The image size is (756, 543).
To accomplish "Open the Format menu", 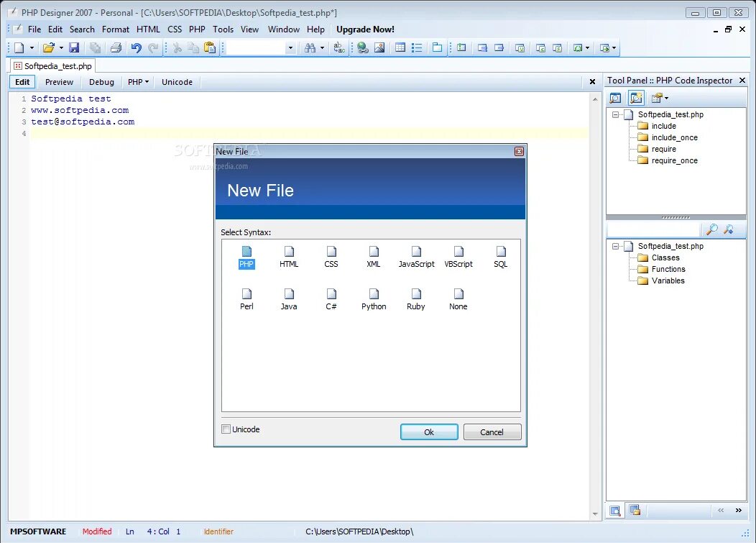I will pyautogui.click(x=116, y=29).
